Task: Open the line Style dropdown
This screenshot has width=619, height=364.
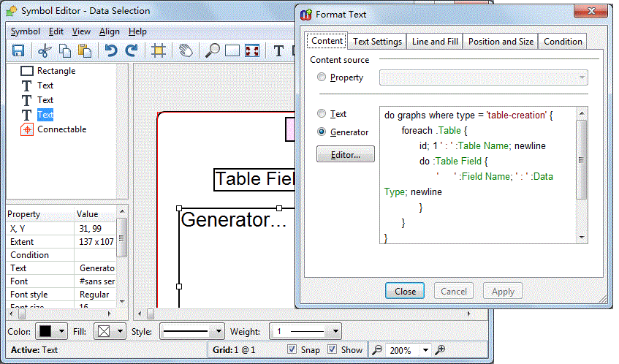Action: pyautogui.click(x=190, y=331)
